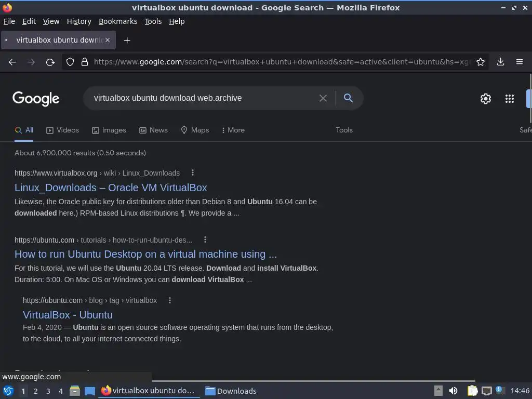This screenshot has width=532, height=399.
Task: Open the search Tools filter options
Action: 344,130
